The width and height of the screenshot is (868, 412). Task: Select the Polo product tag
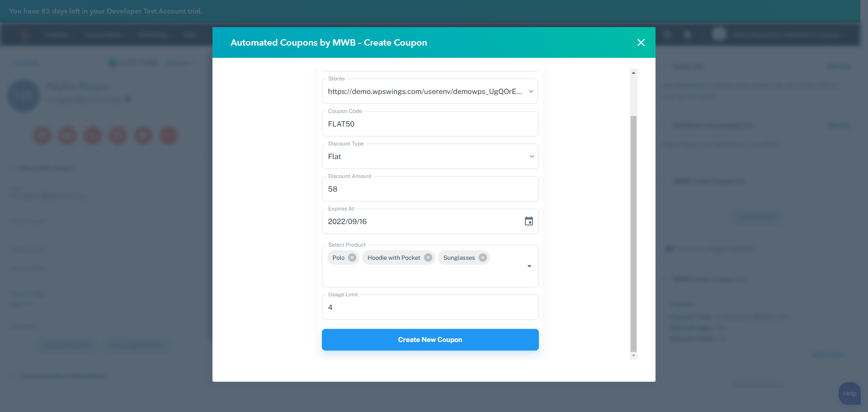click(338, 257)
